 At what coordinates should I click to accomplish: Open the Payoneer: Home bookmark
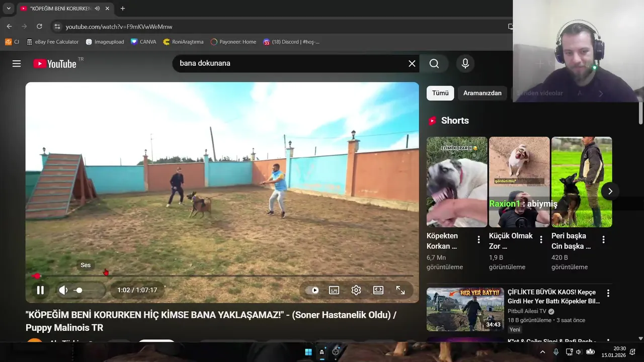[233, 42]
